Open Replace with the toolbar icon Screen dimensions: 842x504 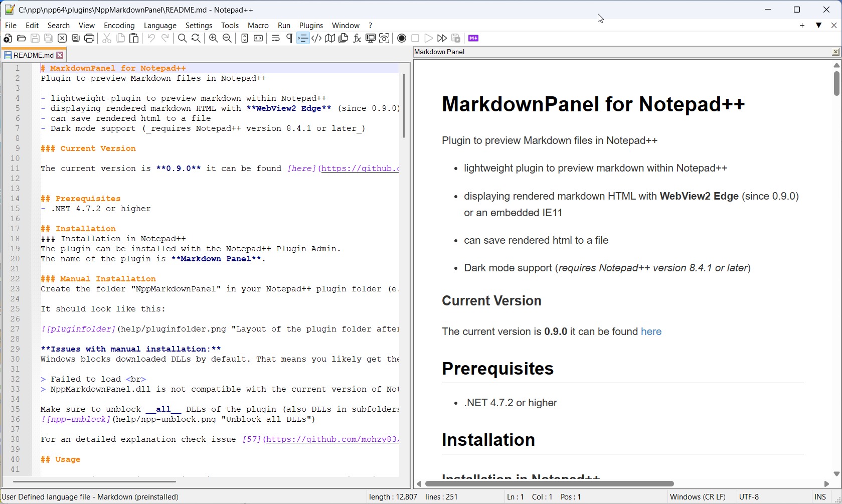pos(196,38)
